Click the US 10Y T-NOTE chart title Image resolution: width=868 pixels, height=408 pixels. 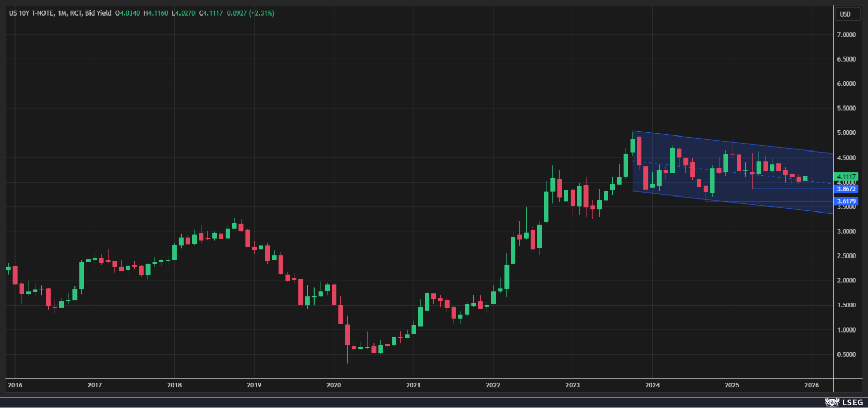(x=31, y=13)
